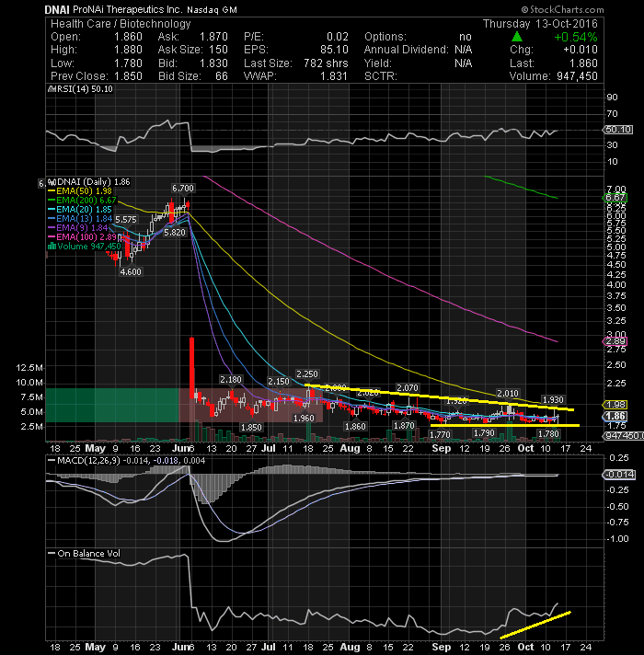
Task: Click the Nasdaq GM exchange label
Action: tap(212, 9)
